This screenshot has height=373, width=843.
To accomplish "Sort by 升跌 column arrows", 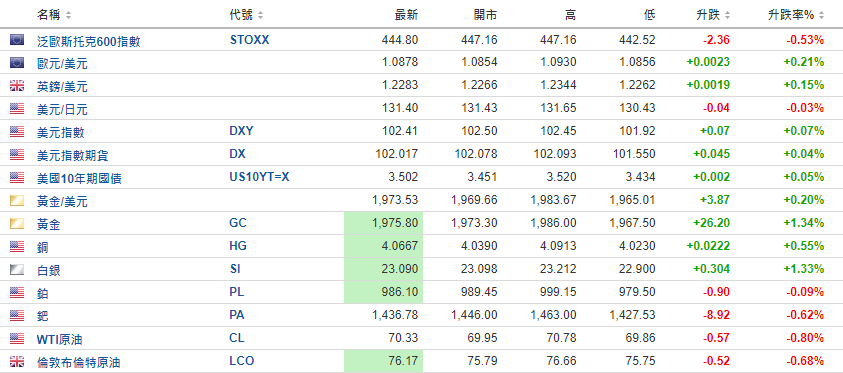I will pos(727,15).
